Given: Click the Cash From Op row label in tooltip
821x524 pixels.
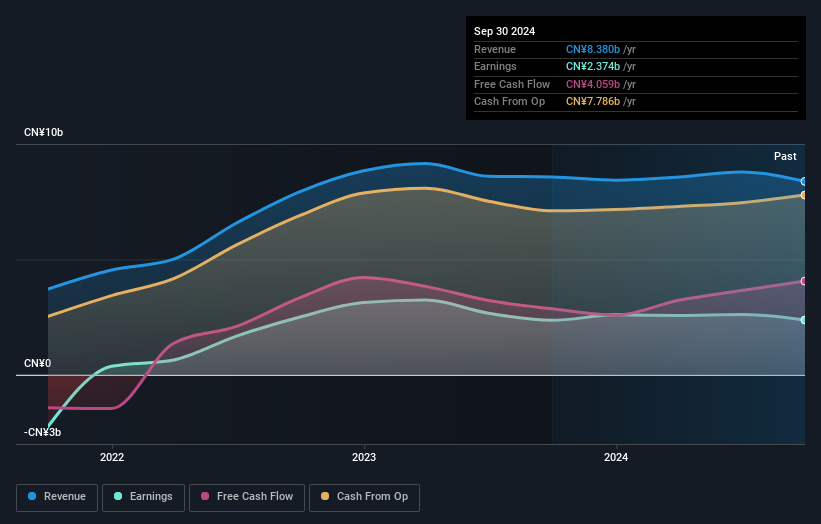Looking at the screenshot, I should click(x=509, y=102).
